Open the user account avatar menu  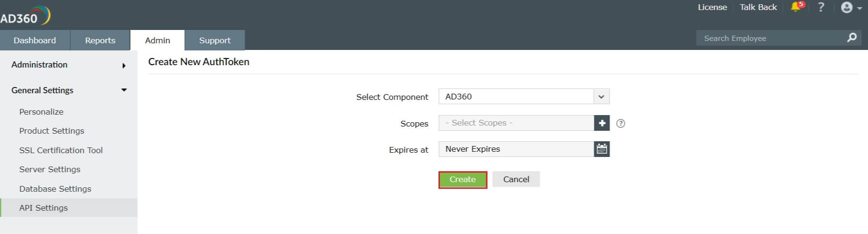[x=849, y=8]
